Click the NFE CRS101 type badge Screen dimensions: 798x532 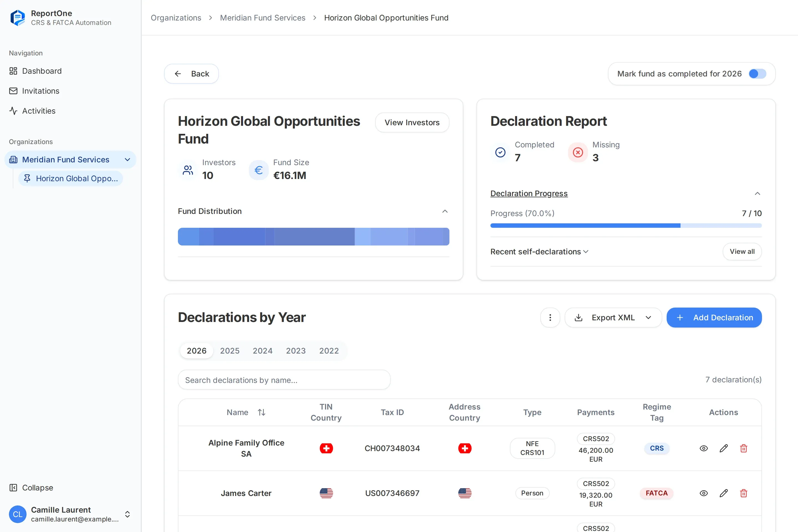pyautogui.click(x=532, y=448)
